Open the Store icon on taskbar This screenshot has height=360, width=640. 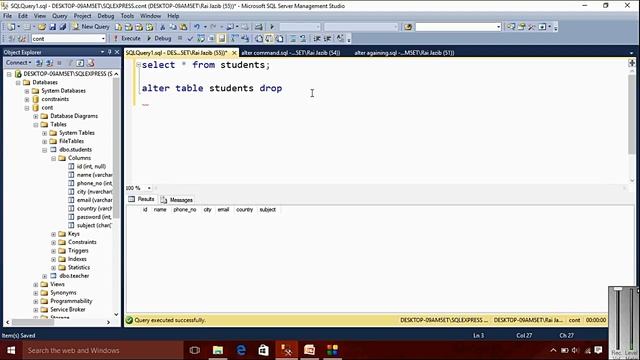coord(264,350)
